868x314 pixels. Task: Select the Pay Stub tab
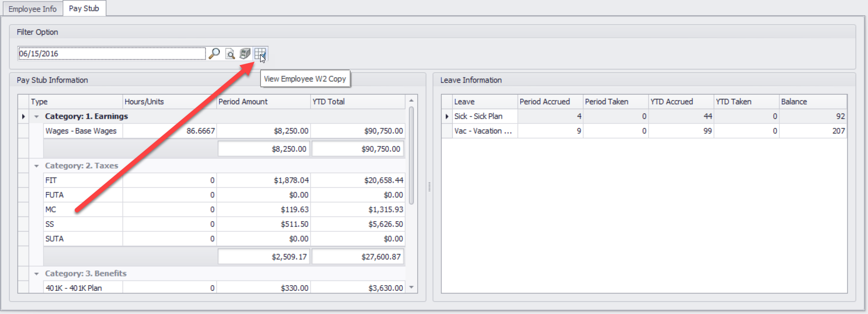point(84,8)
